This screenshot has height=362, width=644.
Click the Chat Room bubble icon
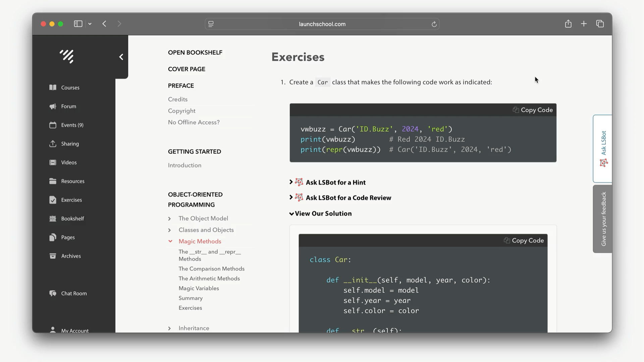tap(53, 293)
